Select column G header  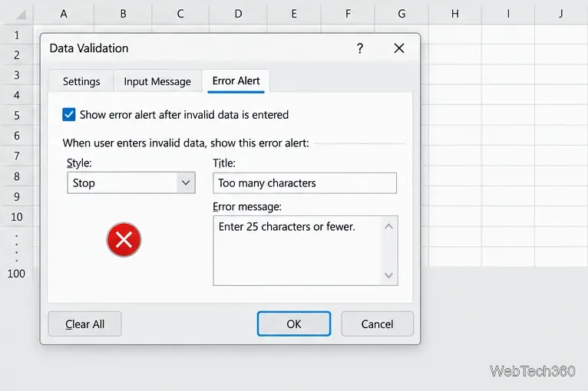(401, 14)
